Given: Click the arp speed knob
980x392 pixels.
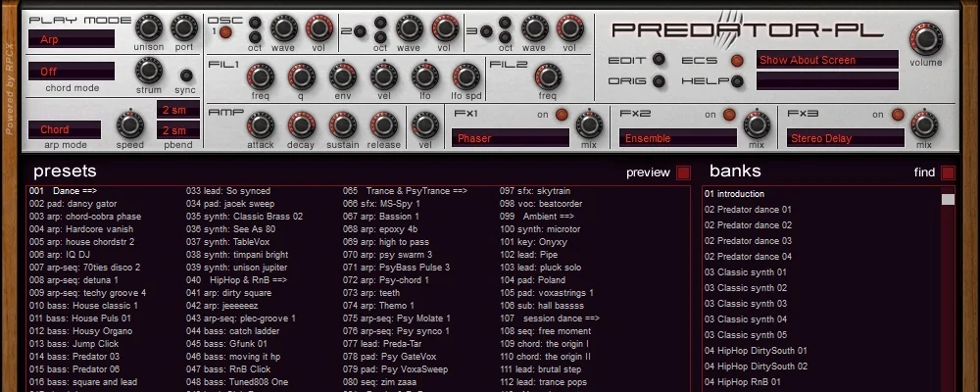Looking at the screenshot, I should 130,124.
